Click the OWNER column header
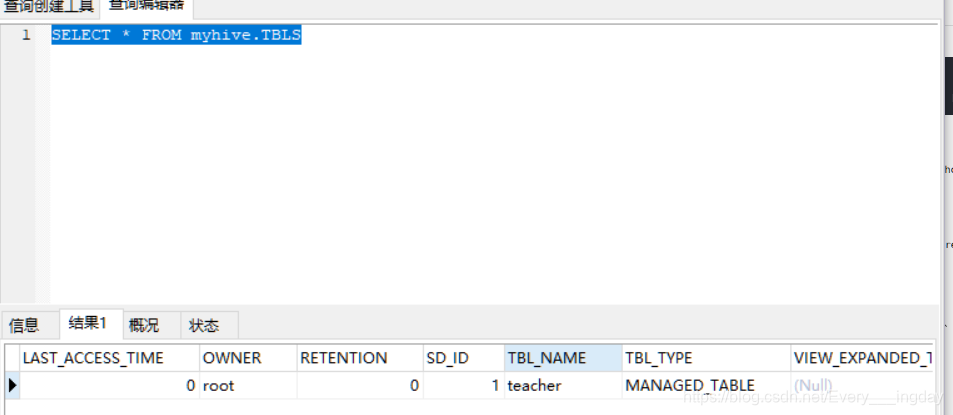The width and height of the screenshot is (953, 415). [x=248, y=358]
